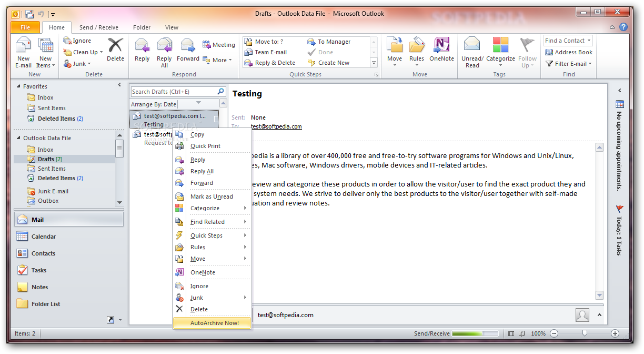Click the Send/Receive progress bar
This screenshot has width=644, height=354.
point(475,333)
